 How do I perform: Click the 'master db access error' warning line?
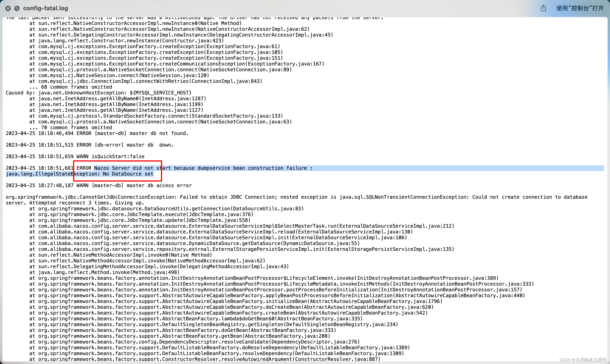[99, 185]
